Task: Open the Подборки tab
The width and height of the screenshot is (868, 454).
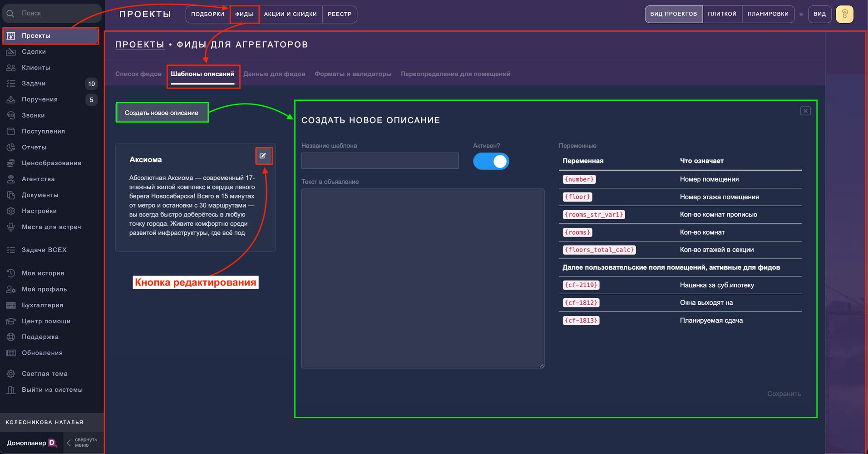Action: [x=207, y=14]
